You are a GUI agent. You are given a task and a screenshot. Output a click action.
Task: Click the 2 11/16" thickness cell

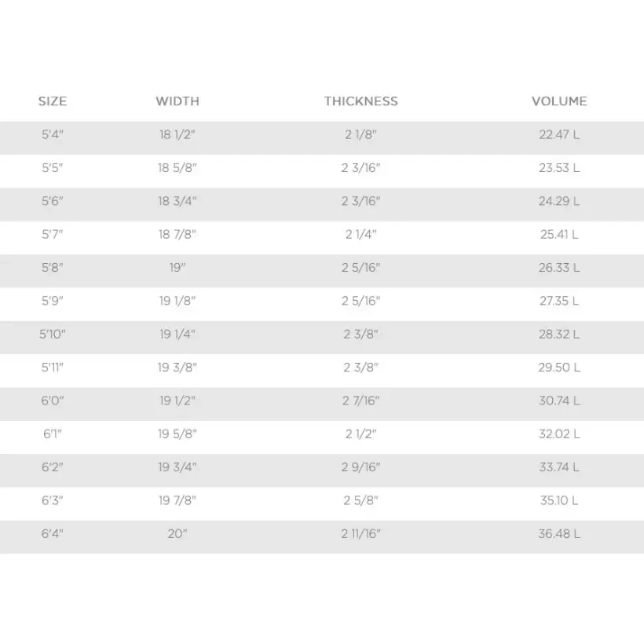pyautogui.click(x=361, y=534)
